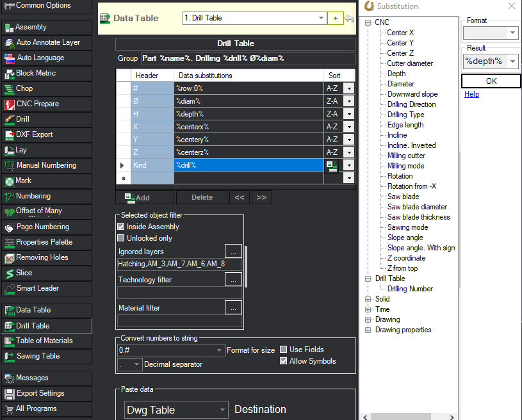522x420 pixels.
Task: Open Page Numbering settings
Action: [47, 227]
